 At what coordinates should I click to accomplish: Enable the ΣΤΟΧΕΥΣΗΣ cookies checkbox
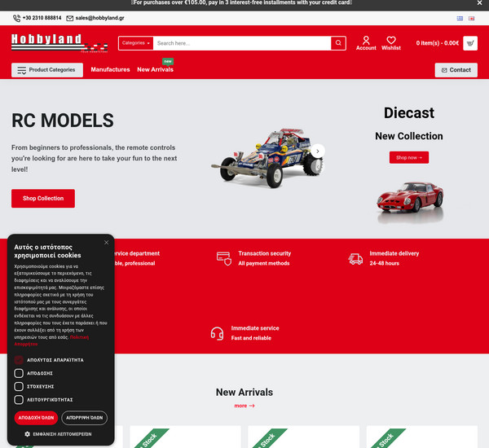click(x=19, y=387)
